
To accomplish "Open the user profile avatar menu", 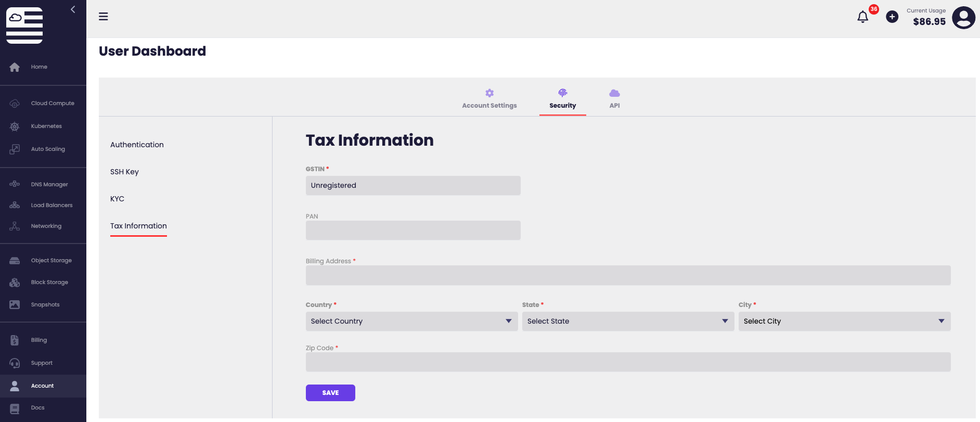I will coord(963,18).
